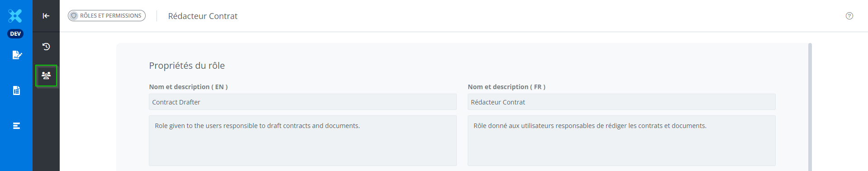The image size is (868, 171).
Task: Click the DEV environment badge
Action: [15, 34]
